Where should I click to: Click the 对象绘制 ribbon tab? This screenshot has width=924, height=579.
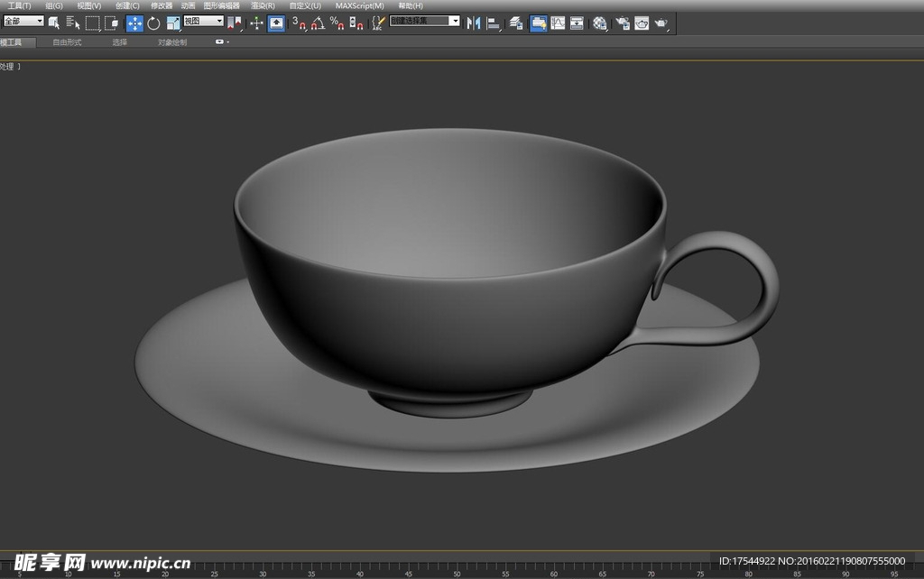172,42
